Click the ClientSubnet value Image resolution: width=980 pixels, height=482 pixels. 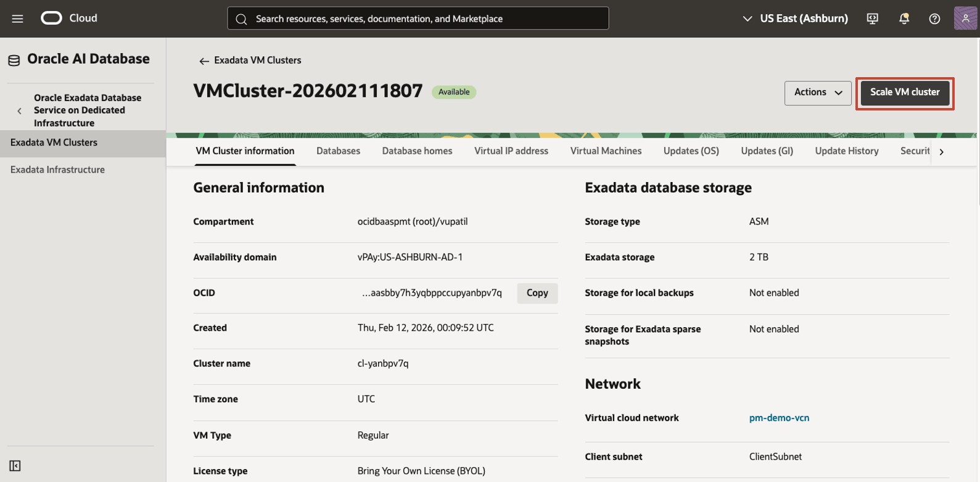[x=775, y=457]
